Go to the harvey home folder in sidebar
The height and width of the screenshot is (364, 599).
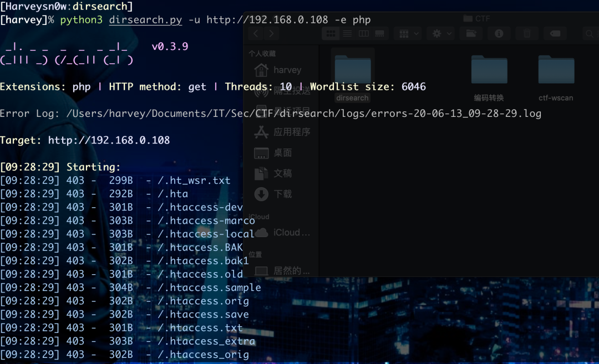pyautogui.click(x=286, y=70)
